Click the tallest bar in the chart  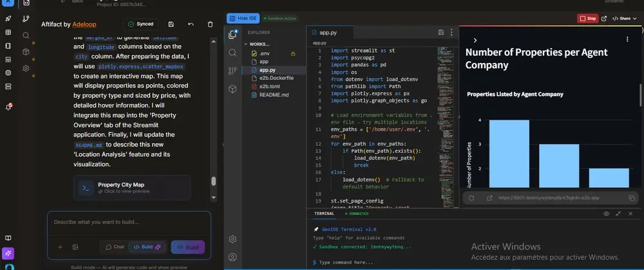pos(509,154)
